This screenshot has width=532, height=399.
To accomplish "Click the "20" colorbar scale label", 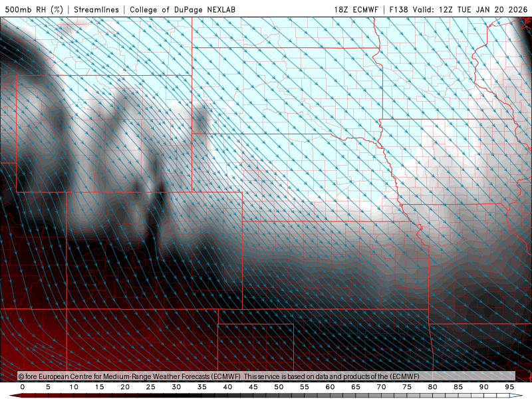I will [x=125, y=387].
